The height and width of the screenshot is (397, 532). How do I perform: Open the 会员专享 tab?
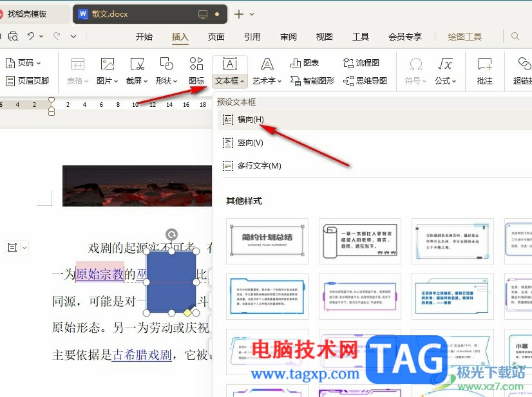pyautogui.click(x=405, y=37)
